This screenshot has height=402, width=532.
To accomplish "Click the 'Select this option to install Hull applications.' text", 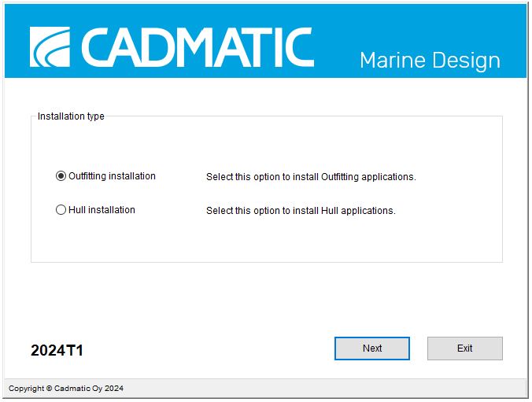I will (301, 211).
